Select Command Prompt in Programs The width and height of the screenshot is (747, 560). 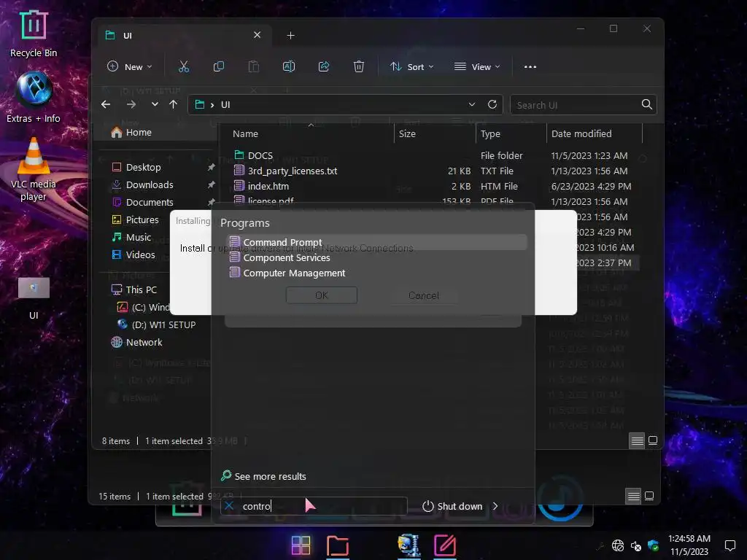coord(377,242)
